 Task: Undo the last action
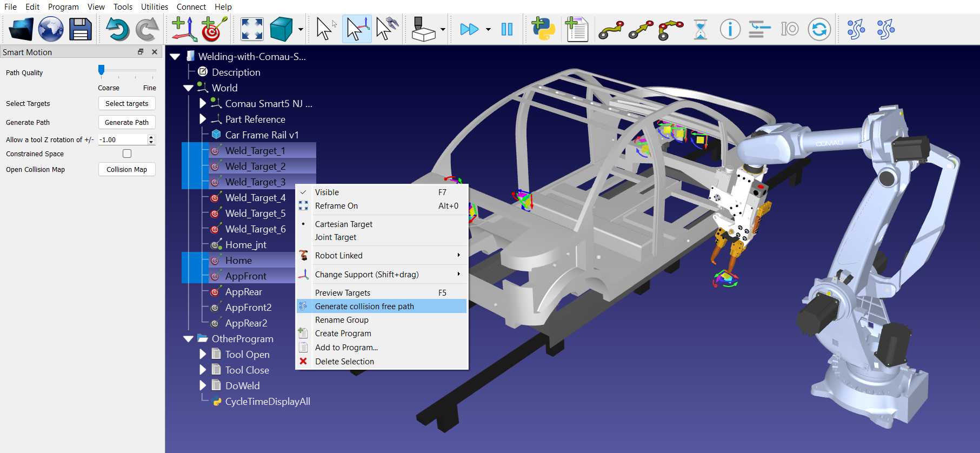(x=117, y=29)
